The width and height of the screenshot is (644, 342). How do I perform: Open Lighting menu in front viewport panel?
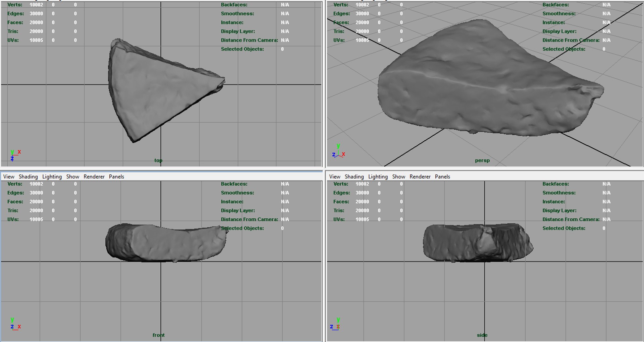click(x=52, y=177)
